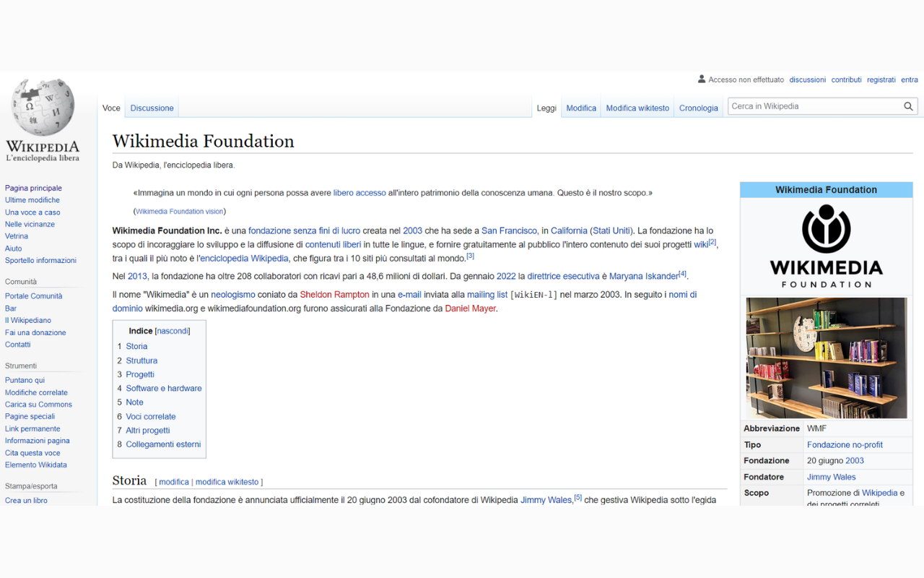
Task: Collapse the index via nascondi
Action: [173, 331]
